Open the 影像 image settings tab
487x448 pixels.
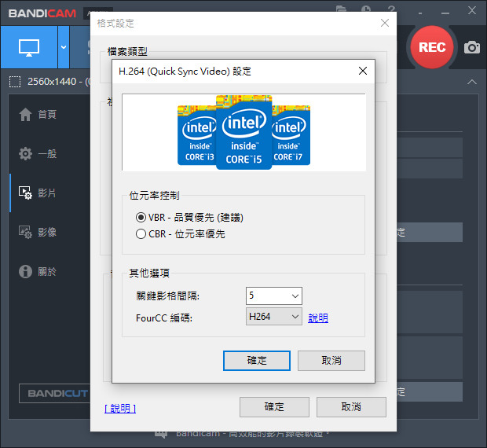coord(38,232)
